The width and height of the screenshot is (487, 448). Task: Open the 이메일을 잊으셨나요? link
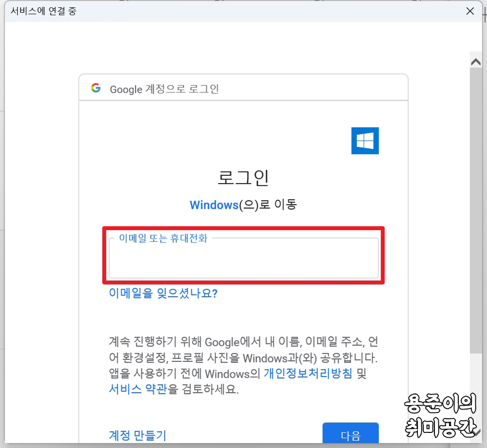pyautogui.click(x=163, y=293)
